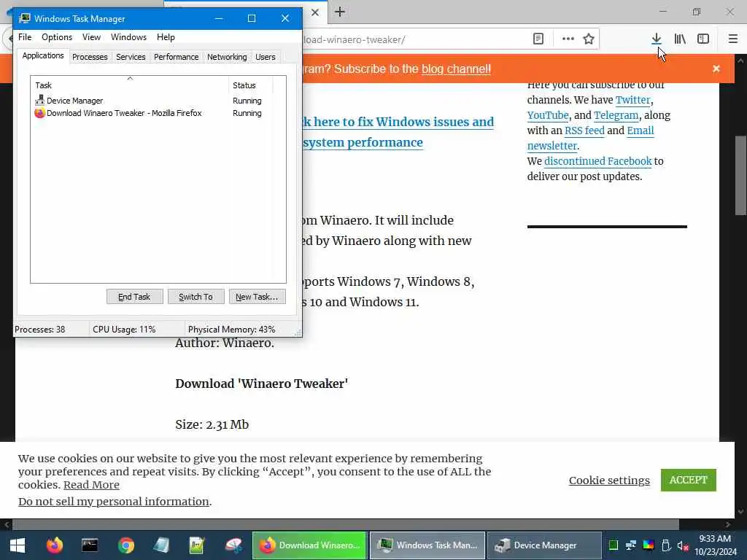
Task: Sort by Status column header
Action: click(251, 85)
